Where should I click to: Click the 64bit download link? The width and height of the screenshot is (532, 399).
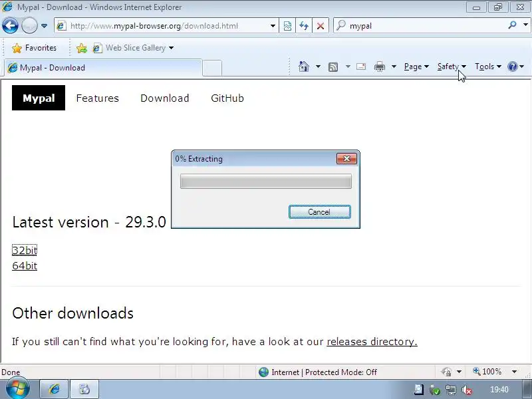pyautogui.click(x=25, y=265)
